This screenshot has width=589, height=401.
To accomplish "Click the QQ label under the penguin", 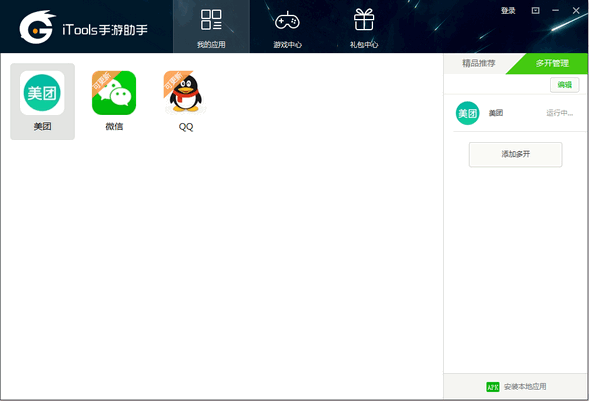I will pos(186,127).
